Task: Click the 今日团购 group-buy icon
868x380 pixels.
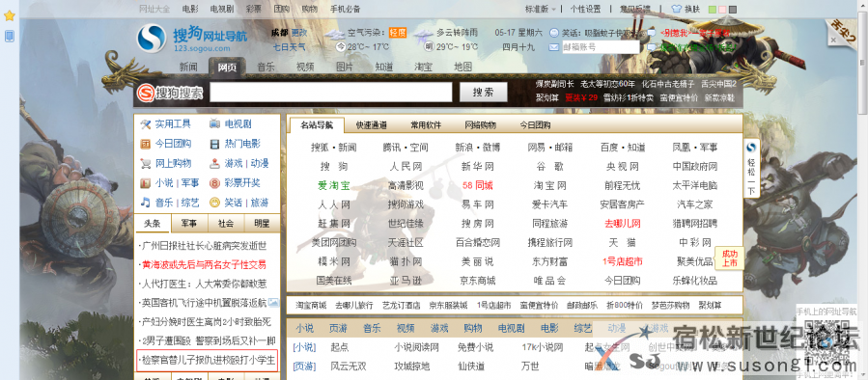Action: [146, 144]
